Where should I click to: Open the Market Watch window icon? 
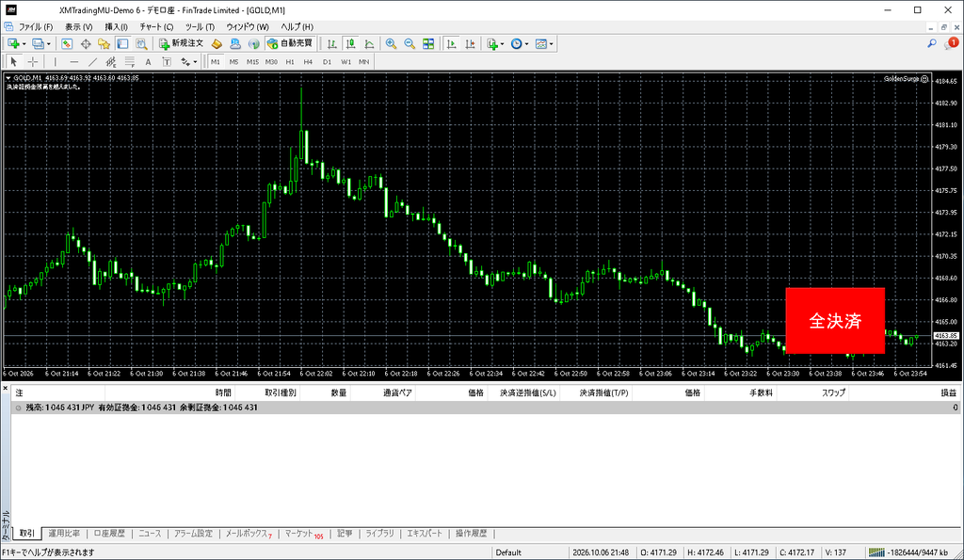pyautogui.click(x=67, y=43)
